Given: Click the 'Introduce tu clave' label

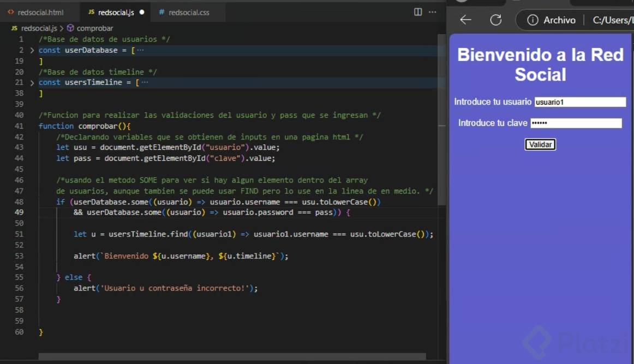Looking at the screenshot, I should click(493, 123).
